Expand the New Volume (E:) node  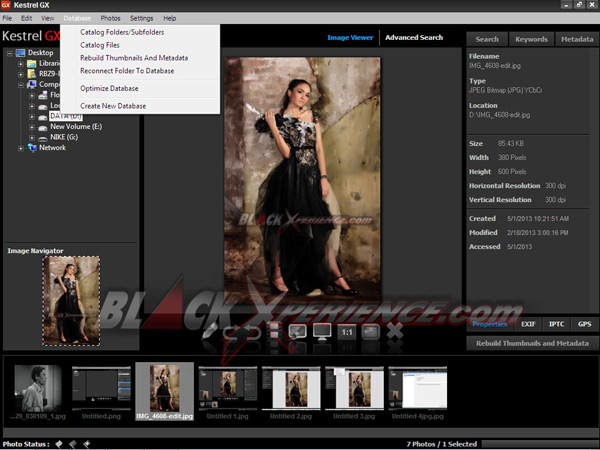pyautogui.click(x=32, y=127)
